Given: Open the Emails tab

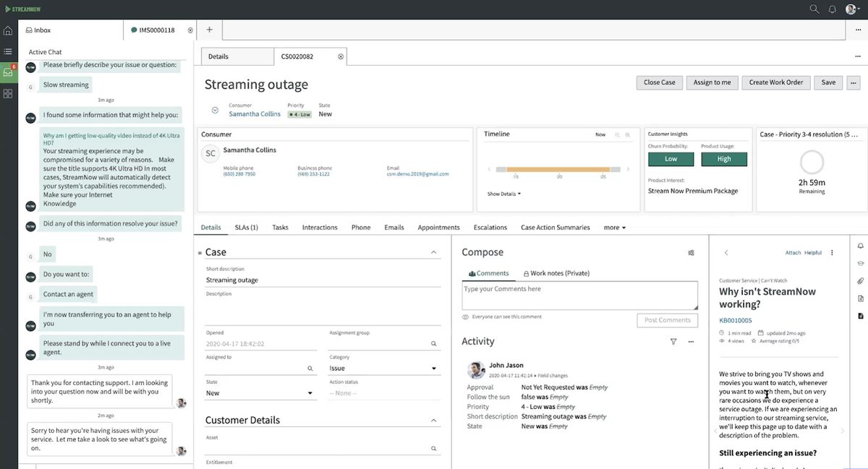Looking at the screenshot, I should 394,227.
